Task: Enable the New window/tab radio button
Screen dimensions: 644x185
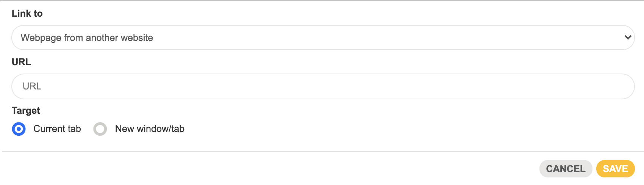Action: coord(100,129)
